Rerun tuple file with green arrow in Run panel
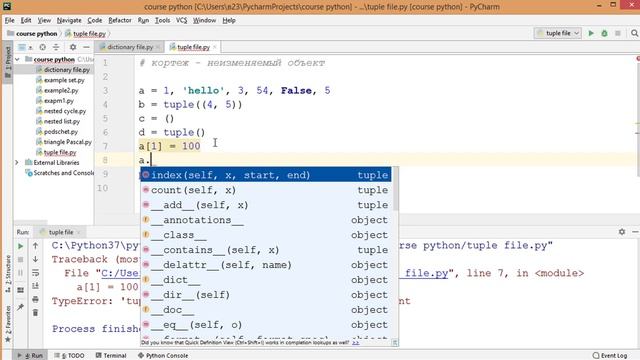 click(20, 246)
